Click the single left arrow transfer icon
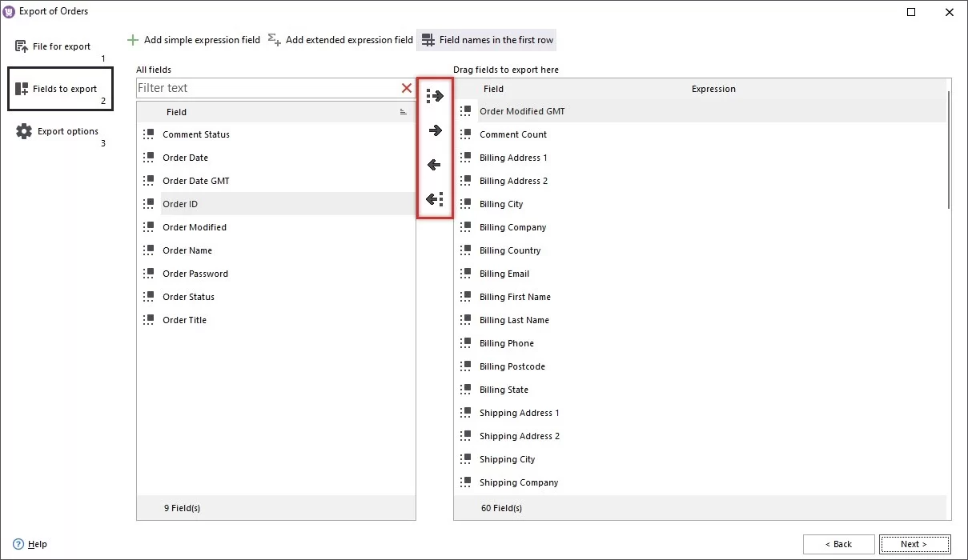 pos(435,164)
